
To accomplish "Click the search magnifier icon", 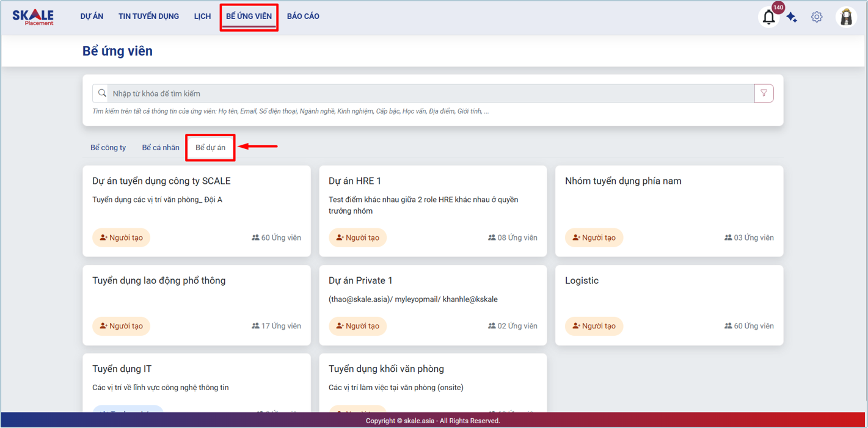I will pyautogui.click(x=102, y=93).
